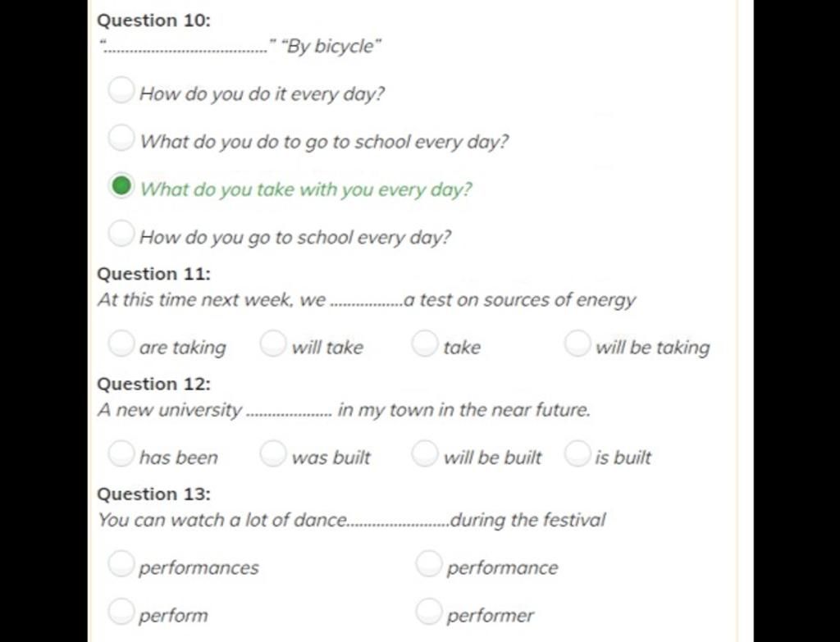Viewport: 840px width, 642px height.
Task: Choose the "was built" radio button
Action: point(273,453)
